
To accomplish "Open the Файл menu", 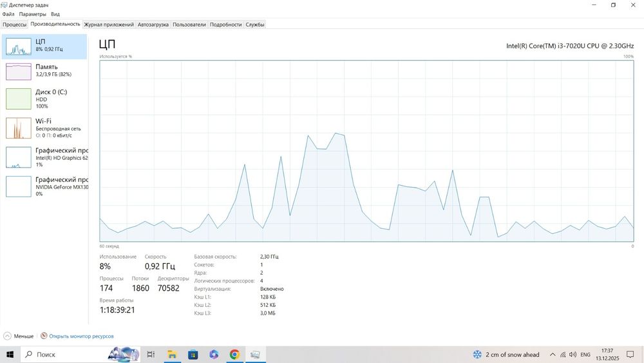I will click(x=8, y=14).
